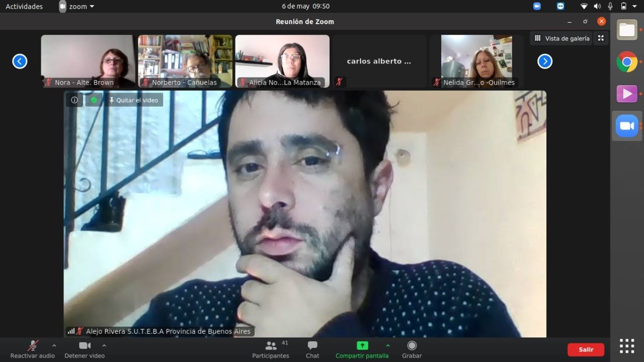
Task: Open the Participantes panel
Action: coord(271,349)
